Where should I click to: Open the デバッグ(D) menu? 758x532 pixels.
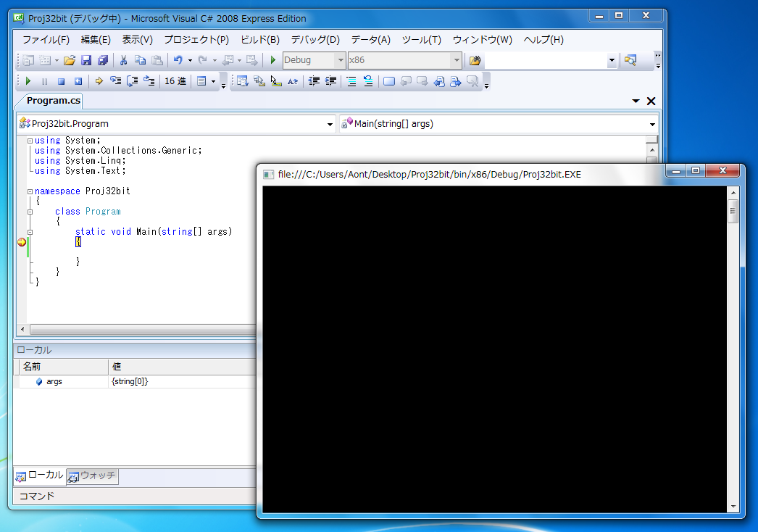pyautogui.click(x=315, y=40)
